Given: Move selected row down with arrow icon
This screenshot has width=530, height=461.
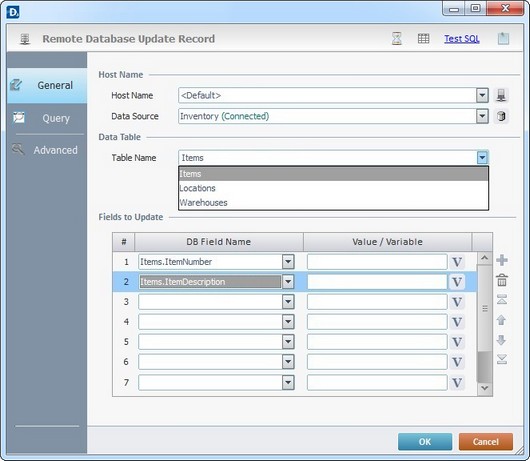Looking at the screenshot, I should click(x=502, y=340).
